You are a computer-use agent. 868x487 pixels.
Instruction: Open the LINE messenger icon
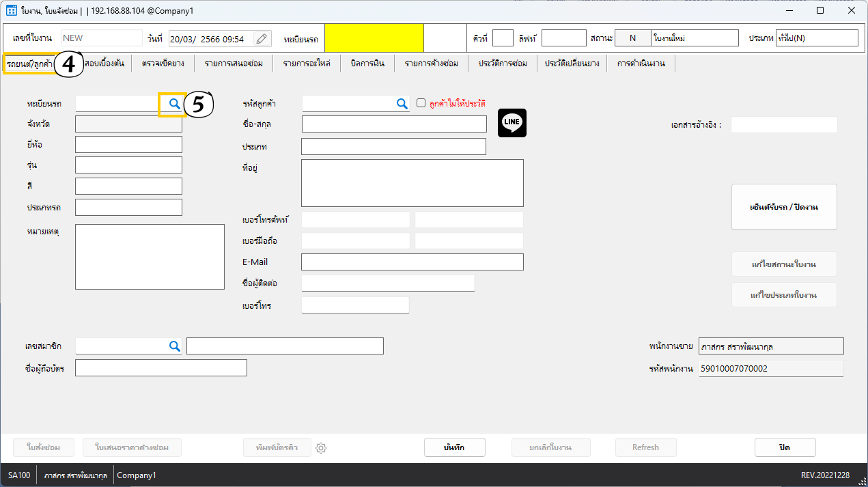pyautogui.click(x=512, y=123)
